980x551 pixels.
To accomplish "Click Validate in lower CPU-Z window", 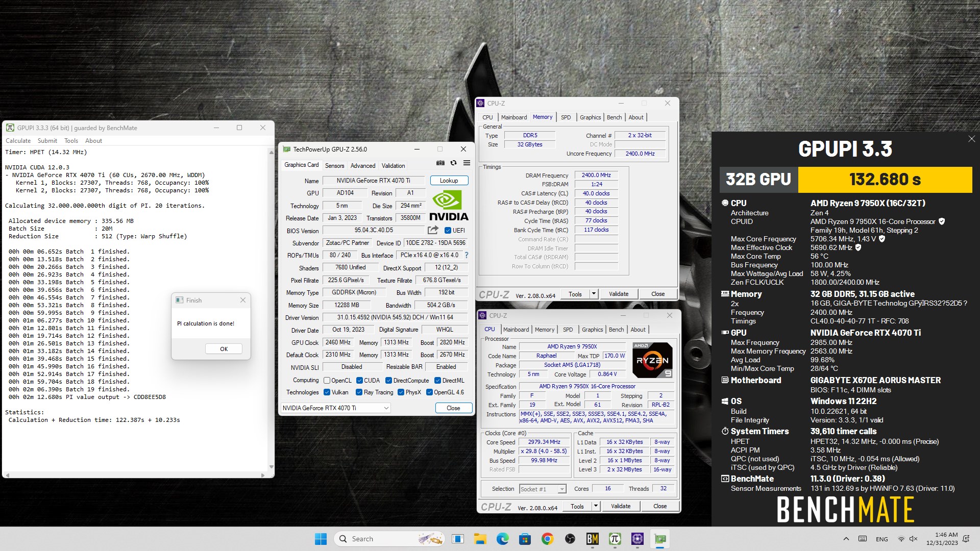I will [x=621, y=506].
